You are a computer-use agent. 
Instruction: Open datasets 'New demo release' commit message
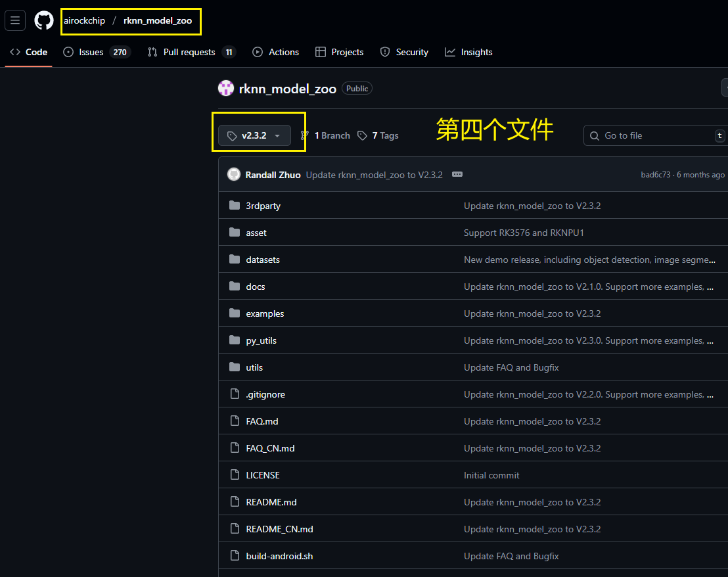(589, 260)
